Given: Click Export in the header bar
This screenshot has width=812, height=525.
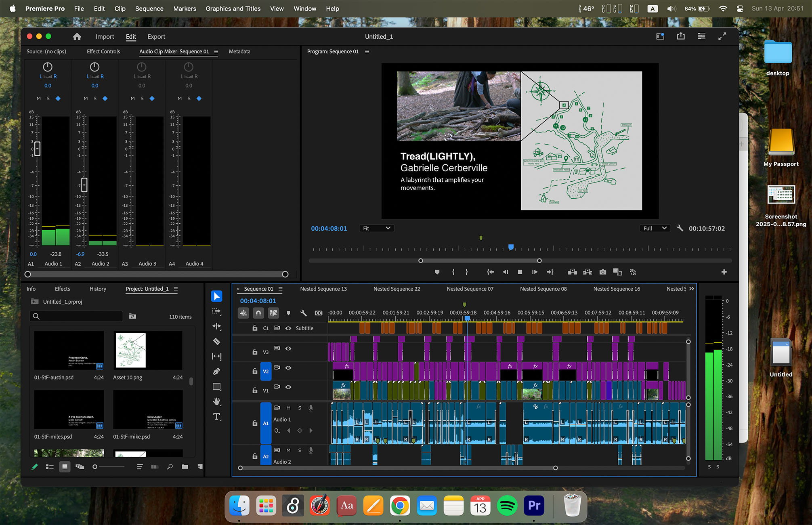Looking at the screenshot, I should coord(156,37).
